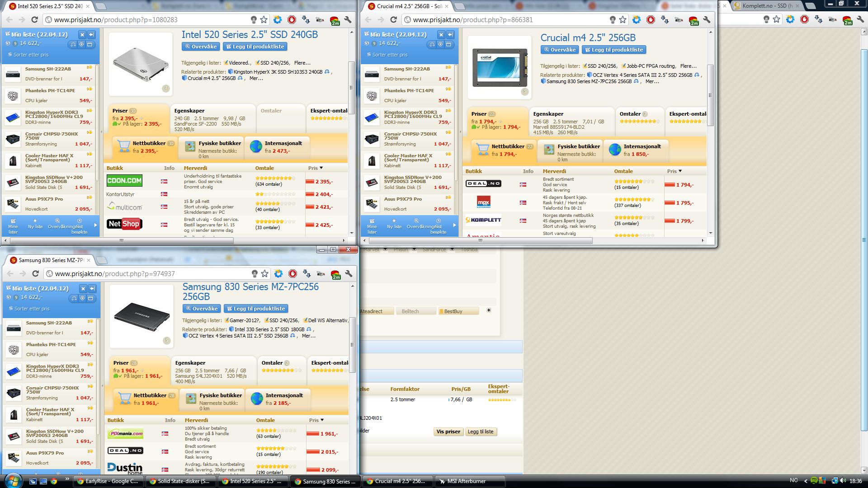Click the red stop-hand extension icon in the Intel 520 window
Viewport: 868px width, 488px height.
coord(292,19)
